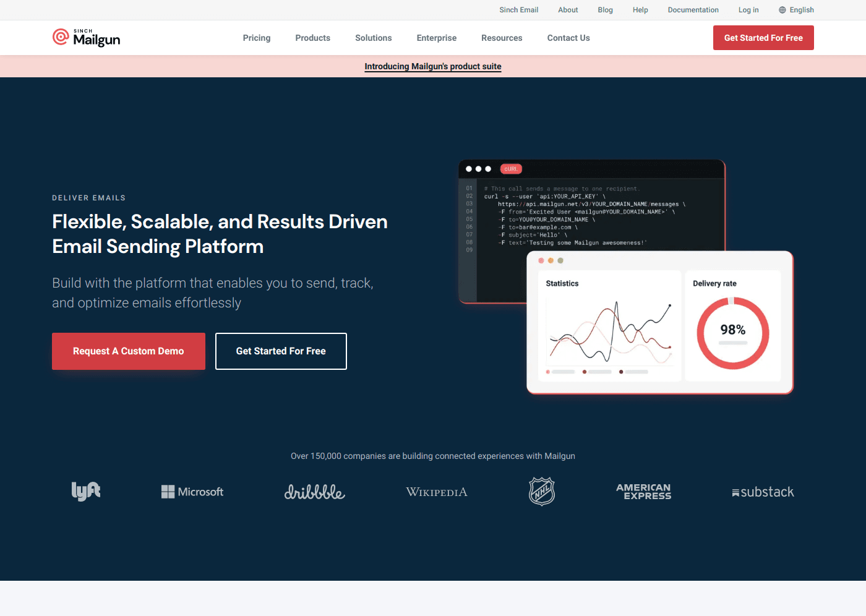
Task: Click the Dribbble logo
Action: pos(314,492)
